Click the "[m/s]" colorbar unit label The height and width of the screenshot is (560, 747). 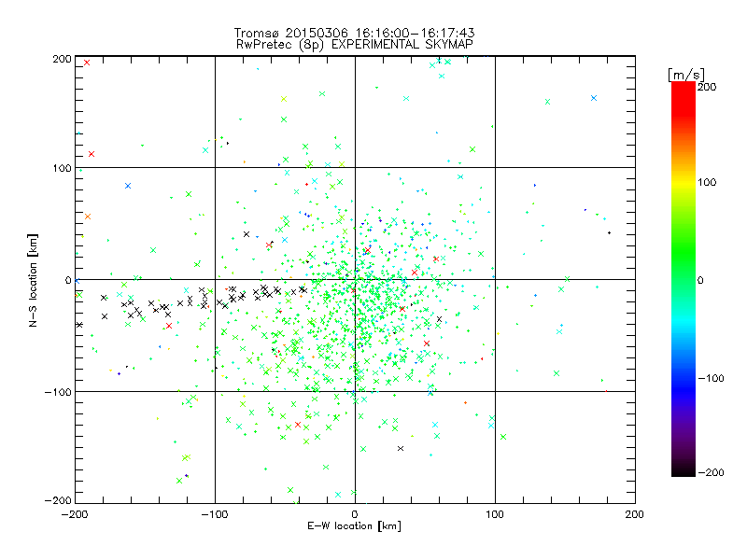(686, 75)
